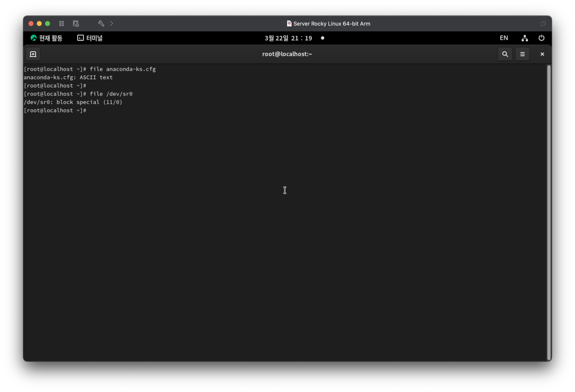This screenshot has width=575, height=392.
Task: Click the yellow minimize button of VM window
Action: point(39,24)
